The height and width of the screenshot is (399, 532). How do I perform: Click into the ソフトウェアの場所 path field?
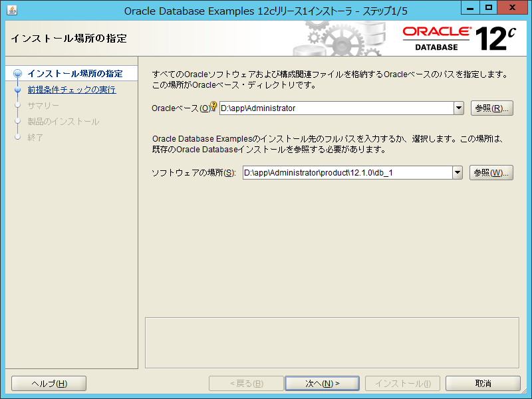point(346,173)
